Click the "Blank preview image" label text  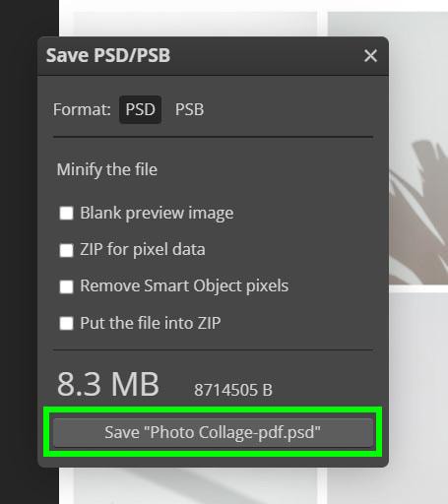coord(157,214)
